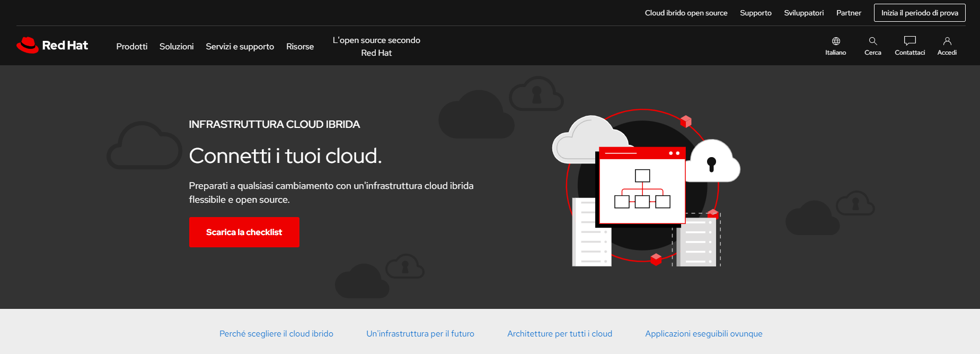The width and height of the screenshot is (980, 354).
Task: Click the Scarica la checklist button
Action: [x=244, y=232]
